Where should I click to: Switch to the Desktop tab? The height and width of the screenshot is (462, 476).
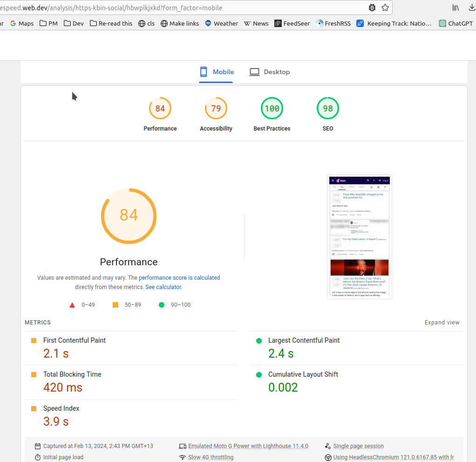coord(270,72)
